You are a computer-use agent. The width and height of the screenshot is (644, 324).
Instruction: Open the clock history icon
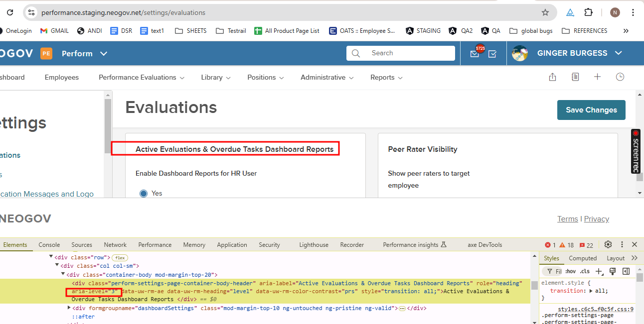pos(620,77)
